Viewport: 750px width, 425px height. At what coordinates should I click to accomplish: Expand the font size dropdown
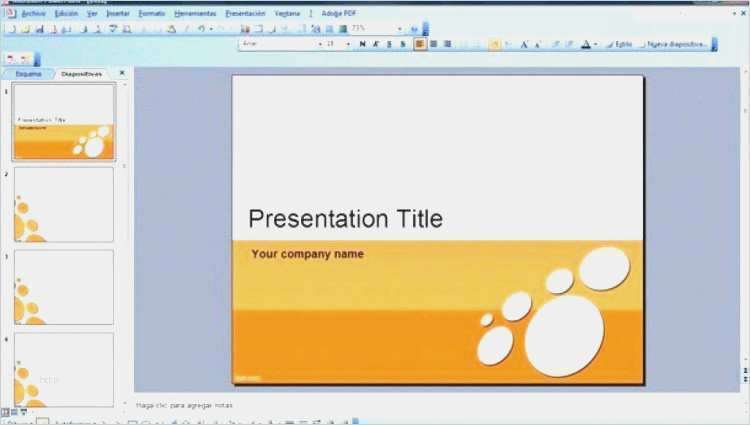point(349,44)
